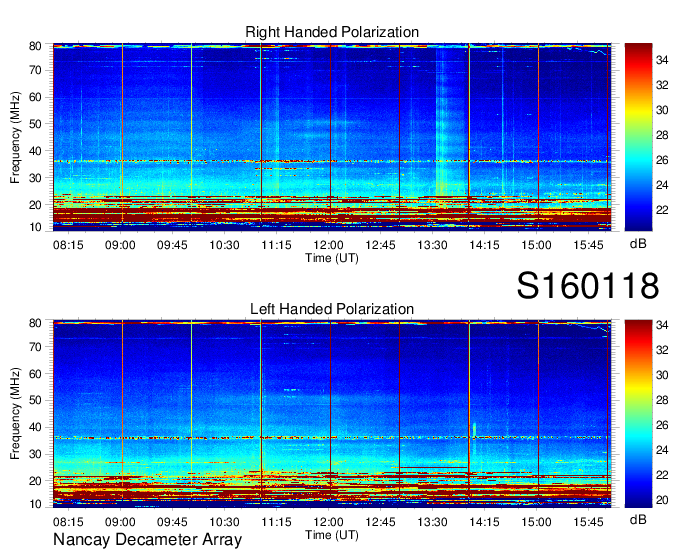Click the left-handed polarization spectrogram image
The image size is (680, 552).
[x=332, y=414]
